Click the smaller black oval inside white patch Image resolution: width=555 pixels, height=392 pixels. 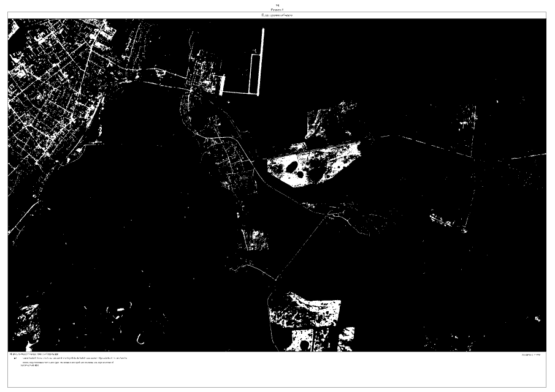tap(301, 175)
